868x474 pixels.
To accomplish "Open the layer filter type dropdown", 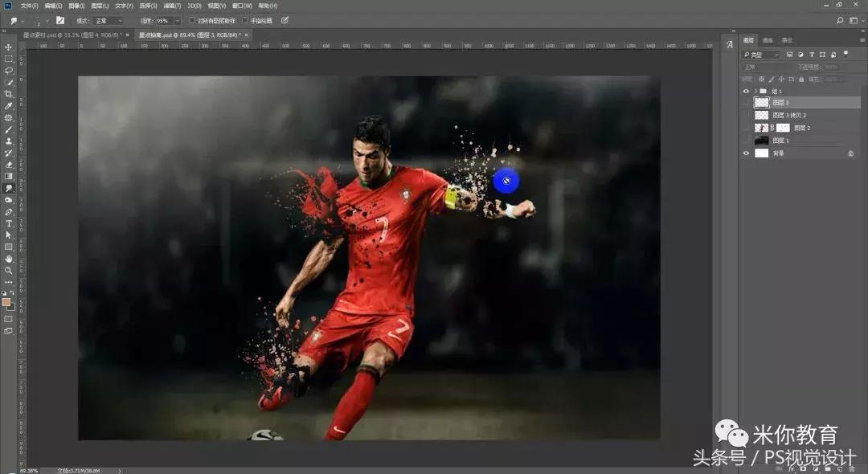I will (760, 55).
